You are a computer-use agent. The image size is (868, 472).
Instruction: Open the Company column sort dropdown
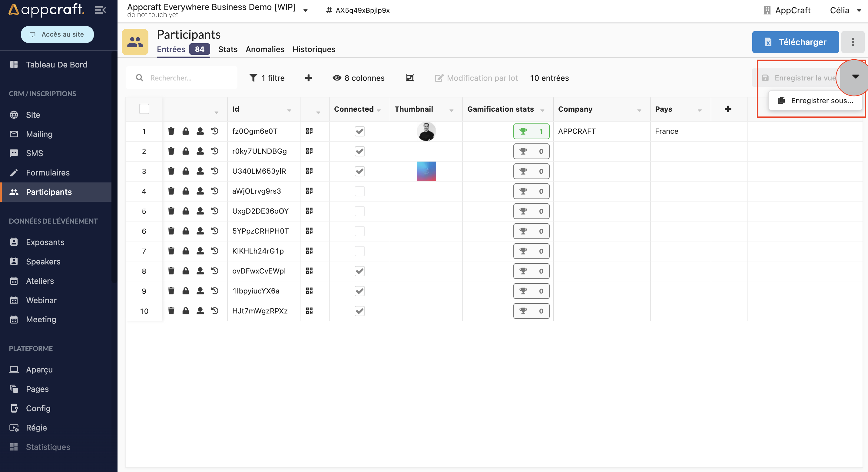pos(639,110)
